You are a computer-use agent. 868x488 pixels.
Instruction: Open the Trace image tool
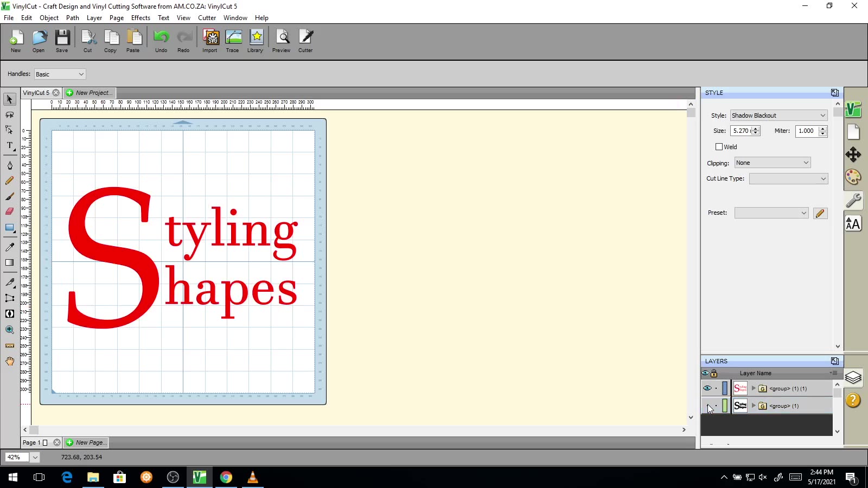[x=233, y=41]
